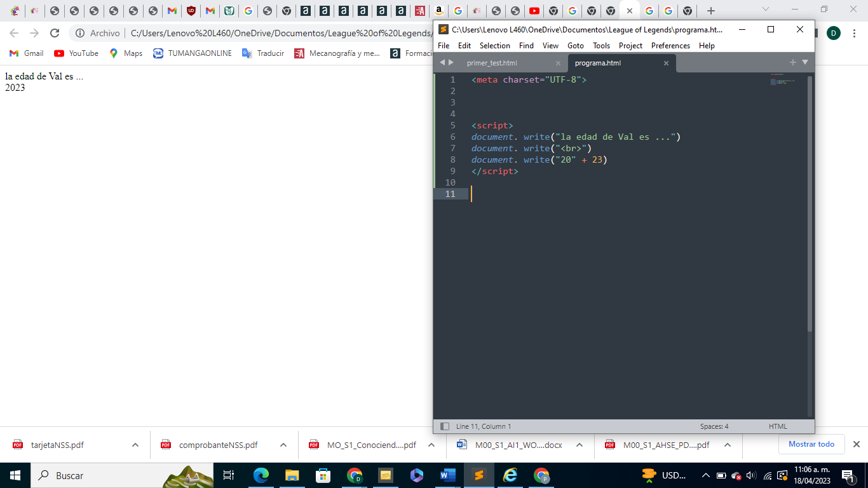Screen dimensions: 868x488
Task: Open downloaded comprobanteNSS.pdf
Action: [219, 445]
